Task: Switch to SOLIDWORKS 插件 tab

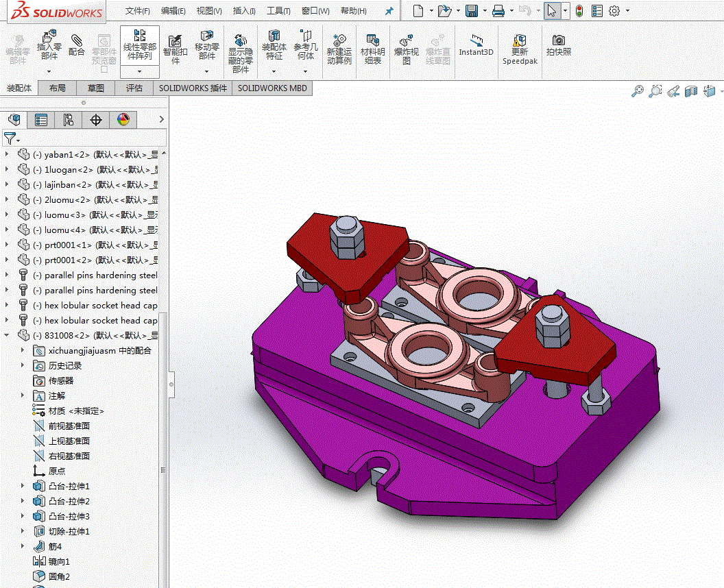Action: coord(193,88)
